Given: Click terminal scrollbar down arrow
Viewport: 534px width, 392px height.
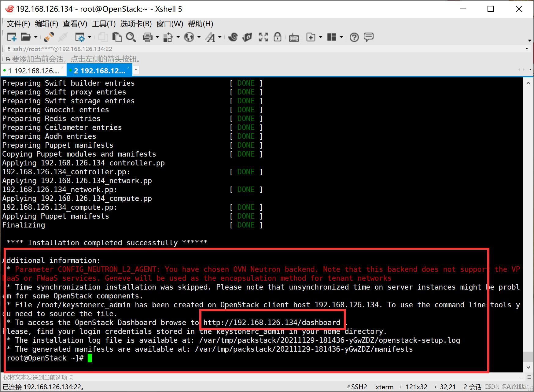Looking at the screenshot, I should coord(528,367).
